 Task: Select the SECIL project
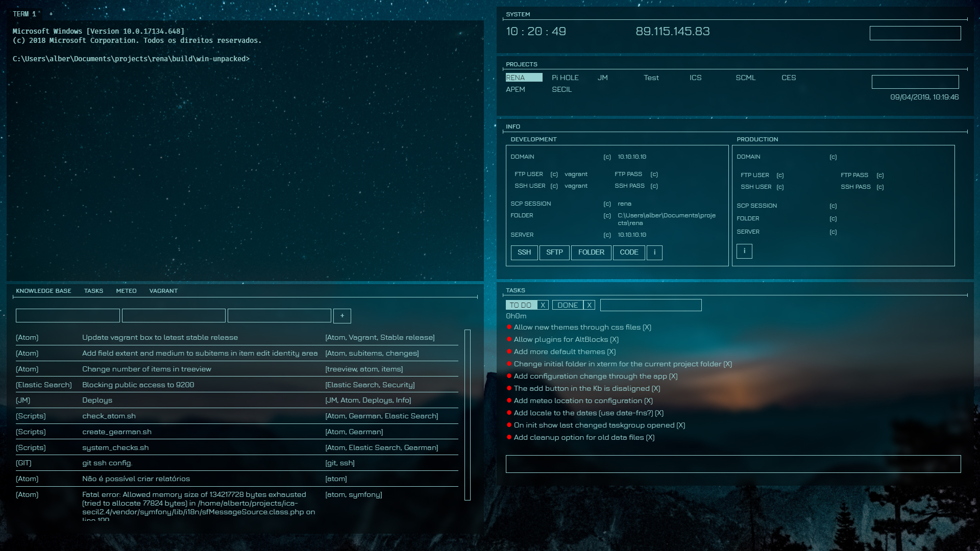561,89
